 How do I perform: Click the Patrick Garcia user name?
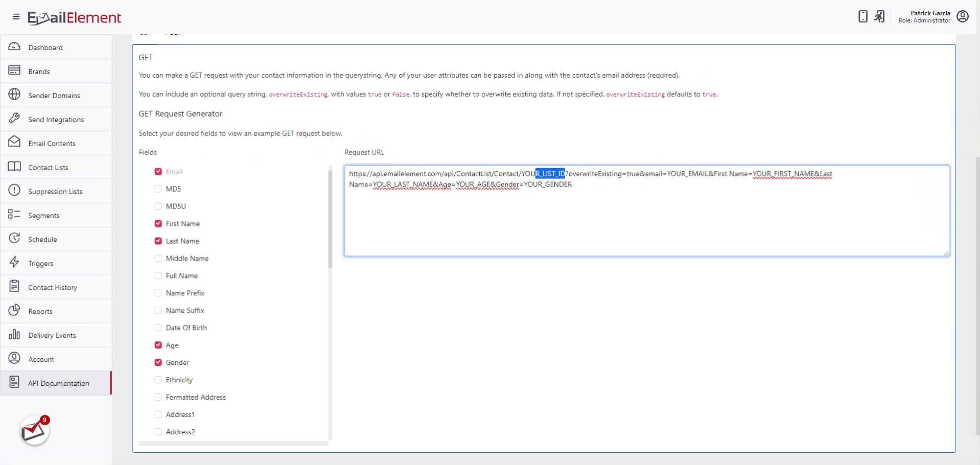click(930, 13)
